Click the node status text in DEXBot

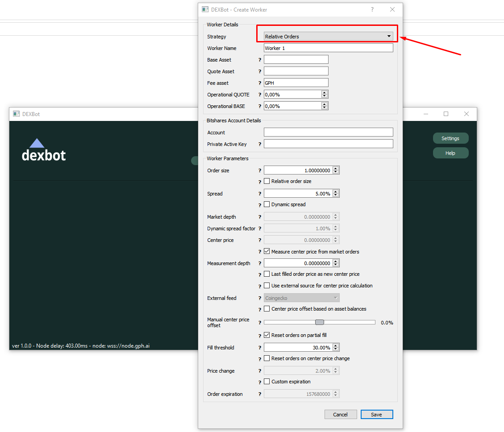tap(81, 345)
